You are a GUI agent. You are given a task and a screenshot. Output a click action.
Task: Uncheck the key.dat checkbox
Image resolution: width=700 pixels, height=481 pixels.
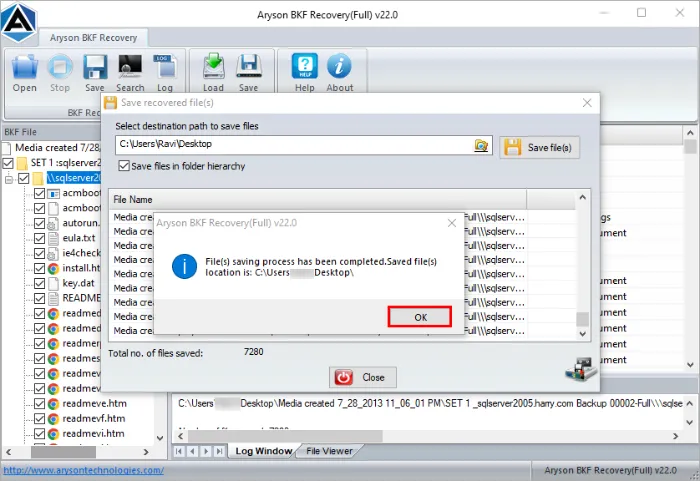click(39, 283)
